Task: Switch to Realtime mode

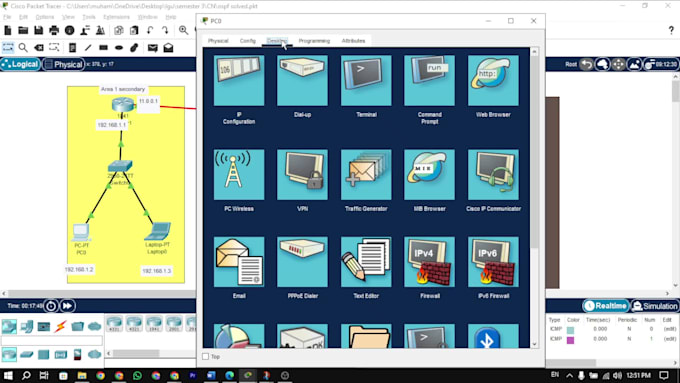Action: tap(605, 306)
